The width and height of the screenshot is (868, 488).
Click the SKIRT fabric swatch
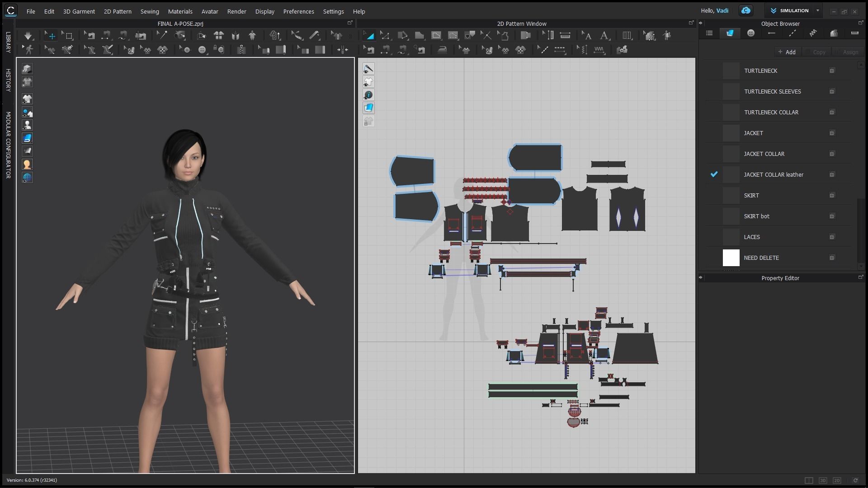coord(731,196)
